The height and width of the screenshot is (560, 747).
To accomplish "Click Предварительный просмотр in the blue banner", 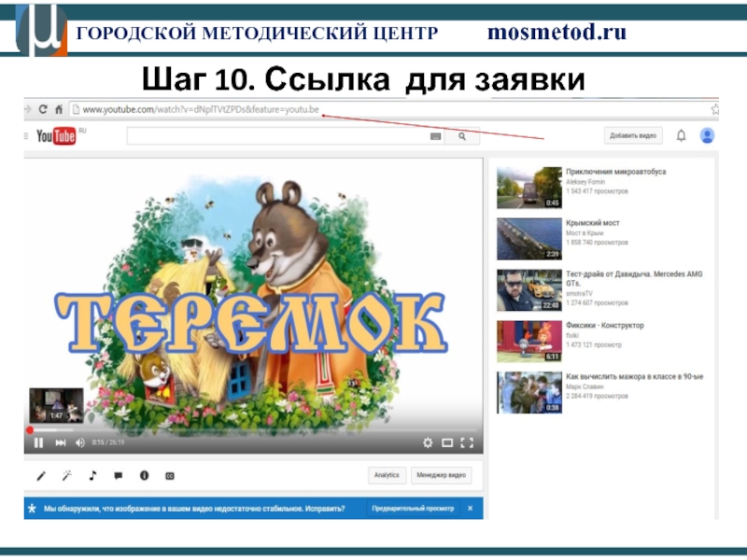I will coord(413,509).
